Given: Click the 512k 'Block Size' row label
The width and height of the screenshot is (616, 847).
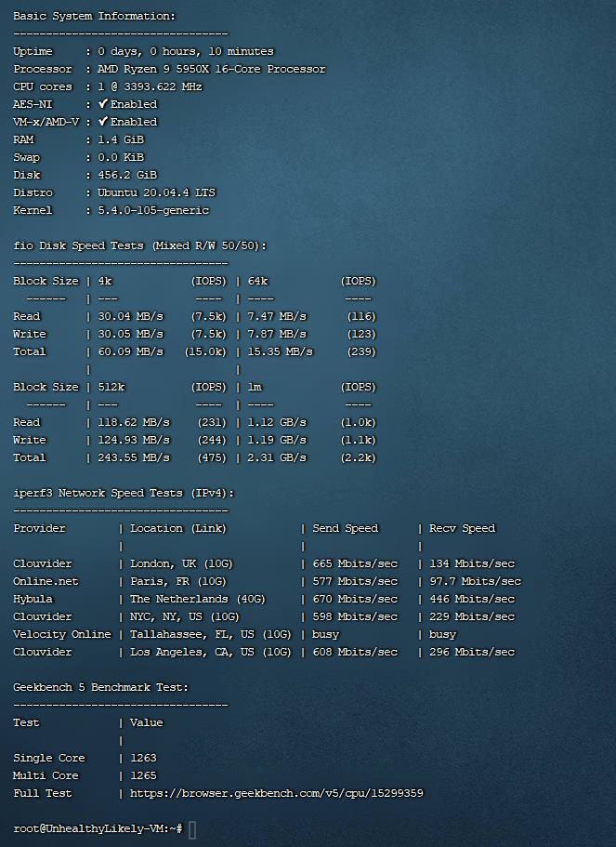Looking at the screenshot, I should click(x=46, y=388).
